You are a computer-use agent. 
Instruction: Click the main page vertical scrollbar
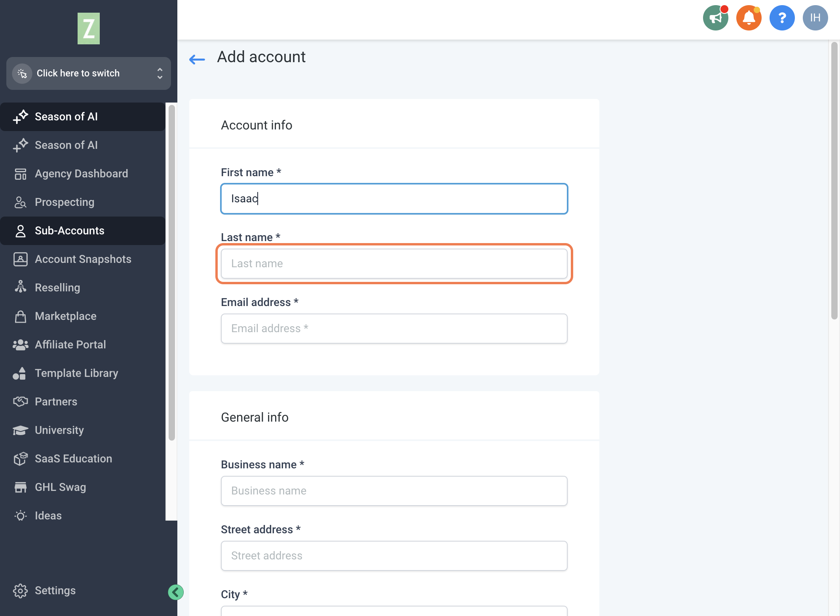coord(834,181)
